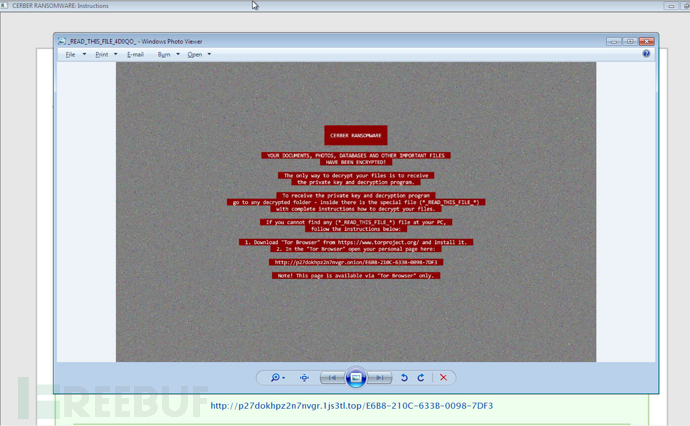The width and height of the screenshot is (690, 426).
Task: Click the ransom note image in viewer
Action: tap(356, 212)
